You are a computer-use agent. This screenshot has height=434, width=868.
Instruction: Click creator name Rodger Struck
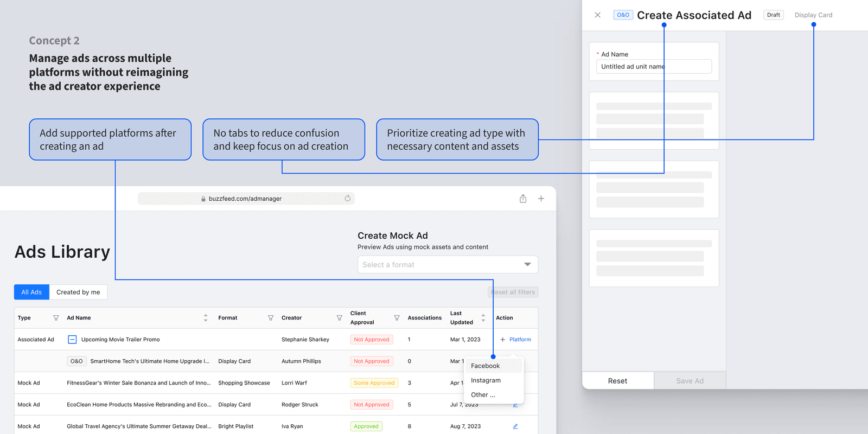click(x=300, y=405)
